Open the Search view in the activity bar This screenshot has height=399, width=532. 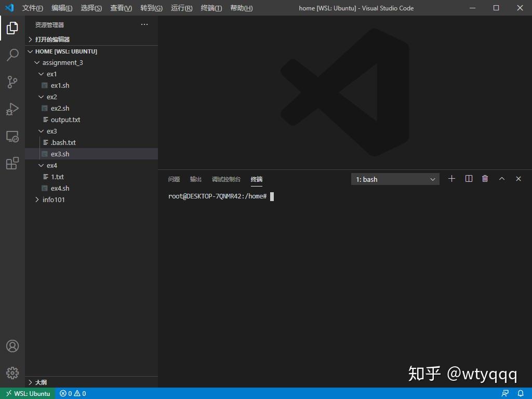click(x=12, y=55)
